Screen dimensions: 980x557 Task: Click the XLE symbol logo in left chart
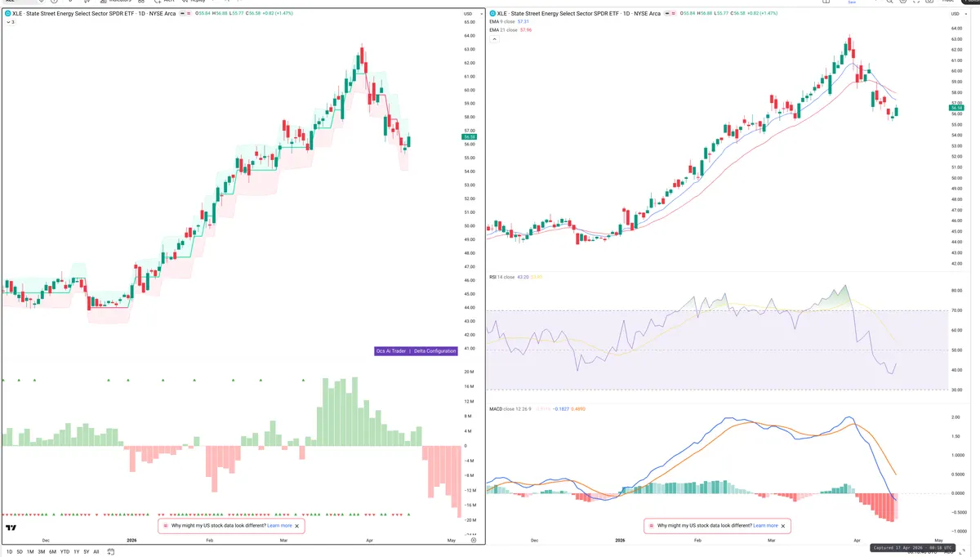pos(8,14)
